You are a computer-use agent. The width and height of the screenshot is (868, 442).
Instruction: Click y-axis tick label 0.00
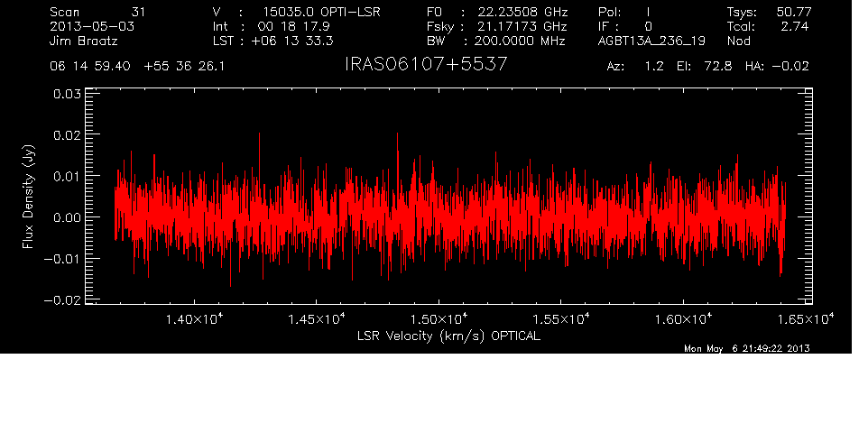click(67, 217)
